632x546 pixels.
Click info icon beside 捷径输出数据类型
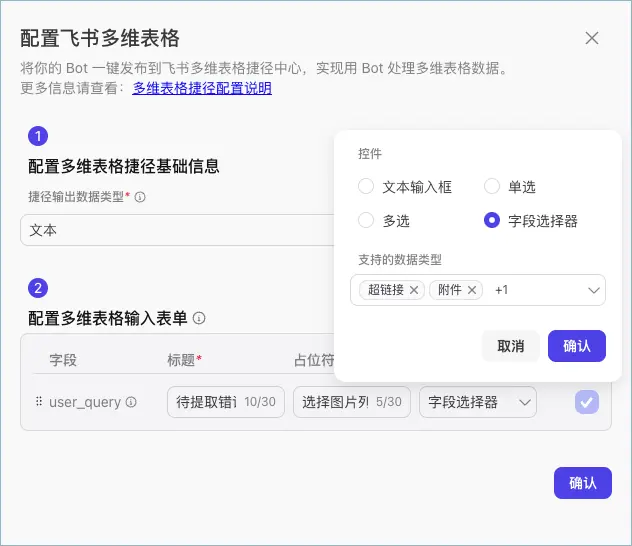140,197
